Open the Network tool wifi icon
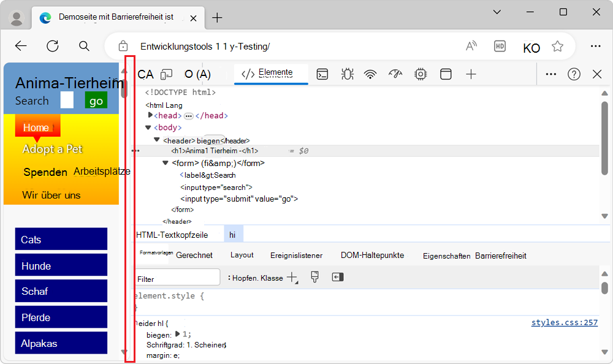 370,74
